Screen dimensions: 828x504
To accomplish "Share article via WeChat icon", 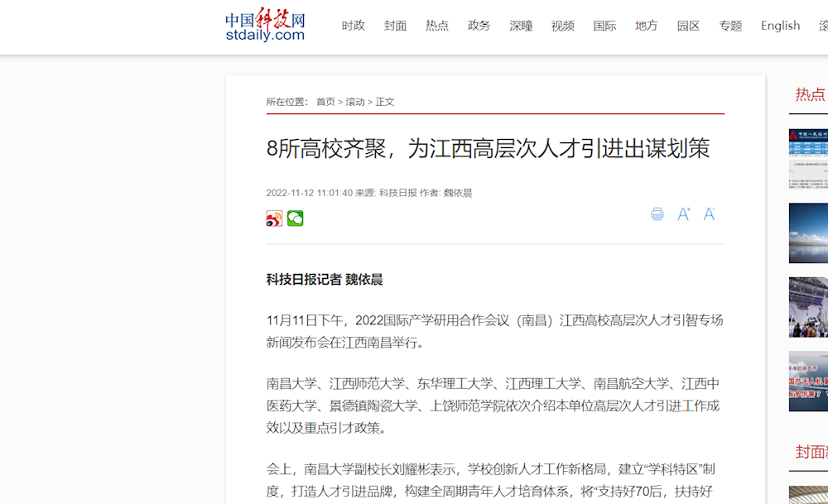I will point(296,218).
